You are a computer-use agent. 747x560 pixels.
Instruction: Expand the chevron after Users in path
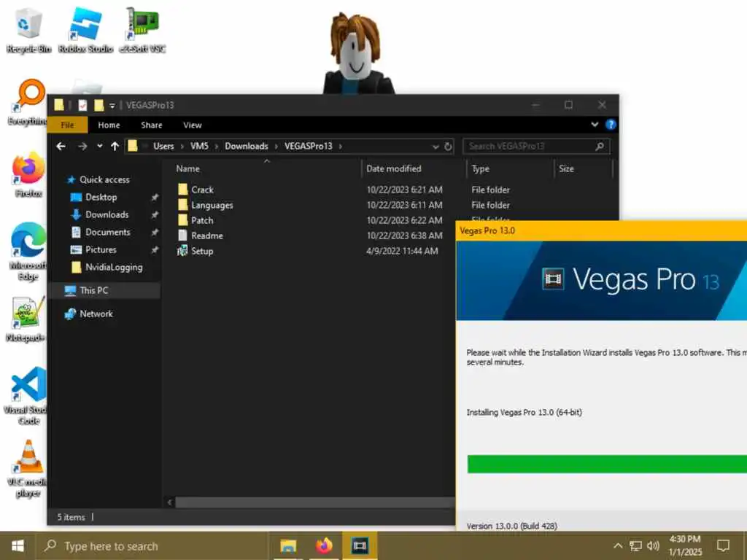(182, 146)
